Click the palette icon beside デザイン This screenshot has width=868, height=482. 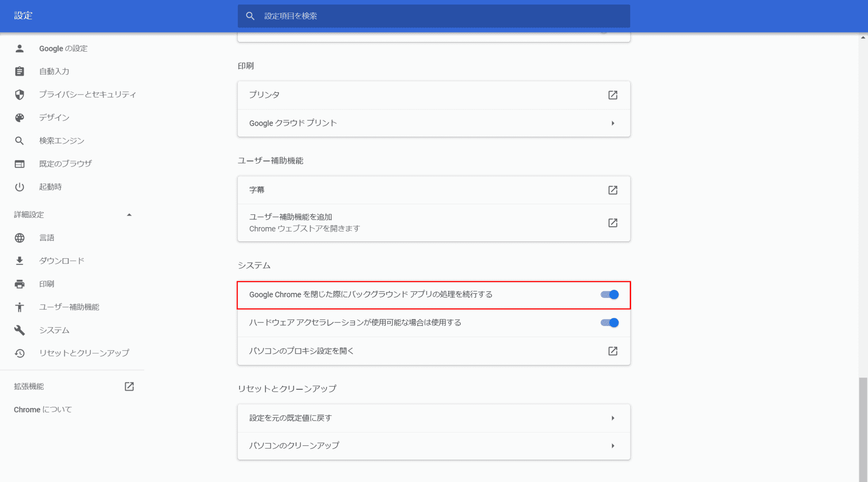click(x=19, y=118)
